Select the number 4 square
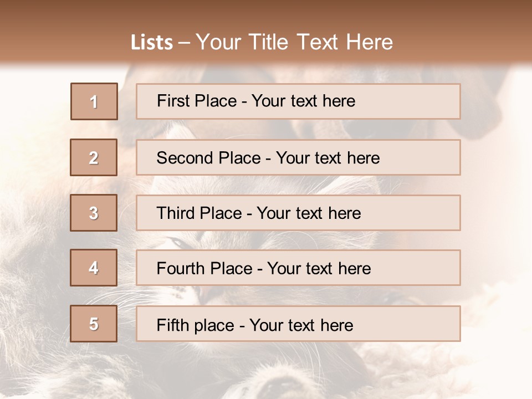 pyautogui.click(x=94, y=268)
